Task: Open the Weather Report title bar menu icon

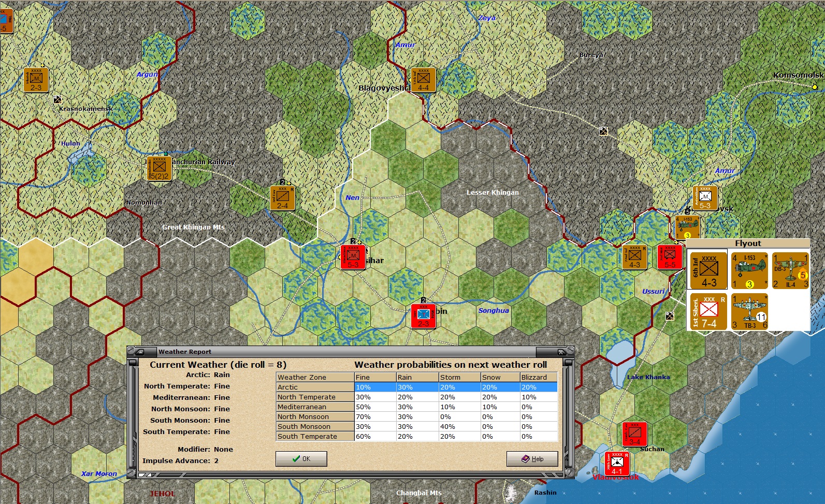Action: pos(139,352)
